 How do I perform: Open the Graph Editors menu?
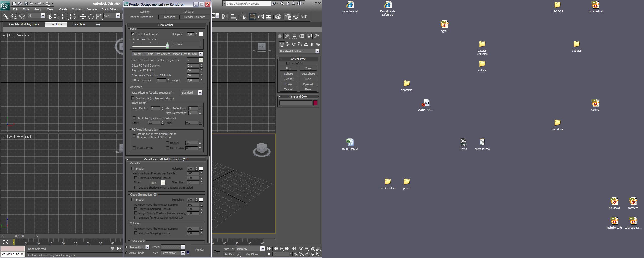[110, 9]
